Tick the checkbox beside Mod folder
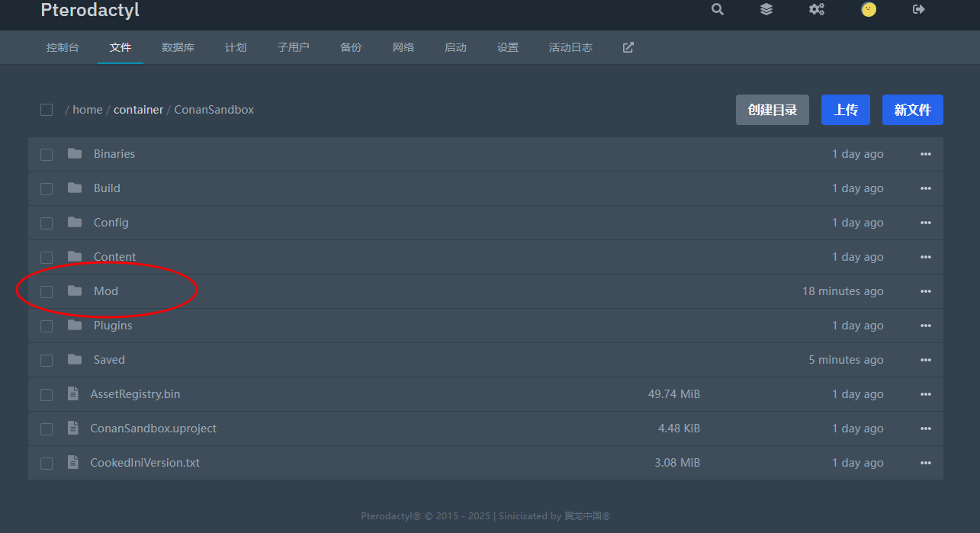Viewport: 980px width, 533px height. pos(47,291)
